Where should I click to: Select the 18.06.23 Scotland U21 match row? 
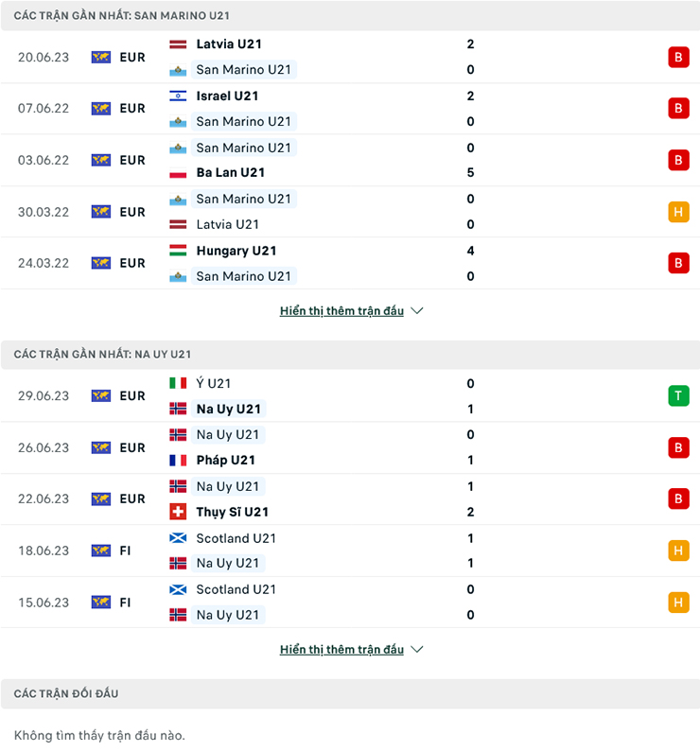tap(350, 551)
